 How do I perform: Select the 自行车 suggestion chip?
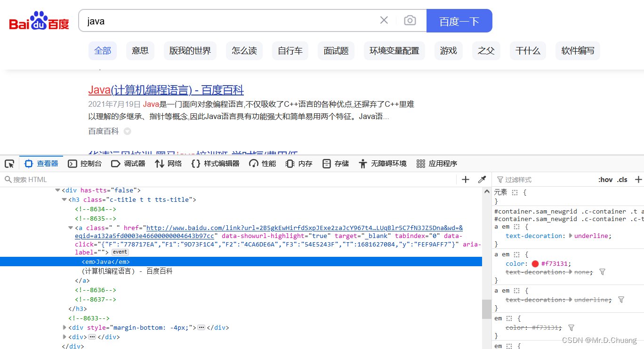(290, 51)
